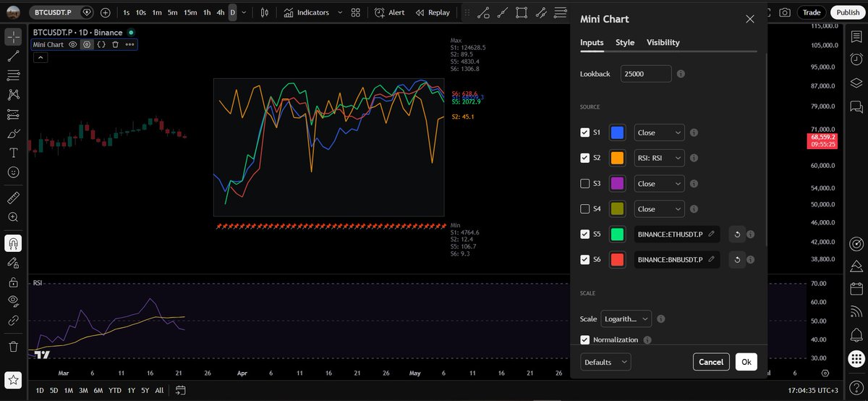Screen dimensions: 868x401
Task: Open favorites star toolbar
Action: point(13,379)
